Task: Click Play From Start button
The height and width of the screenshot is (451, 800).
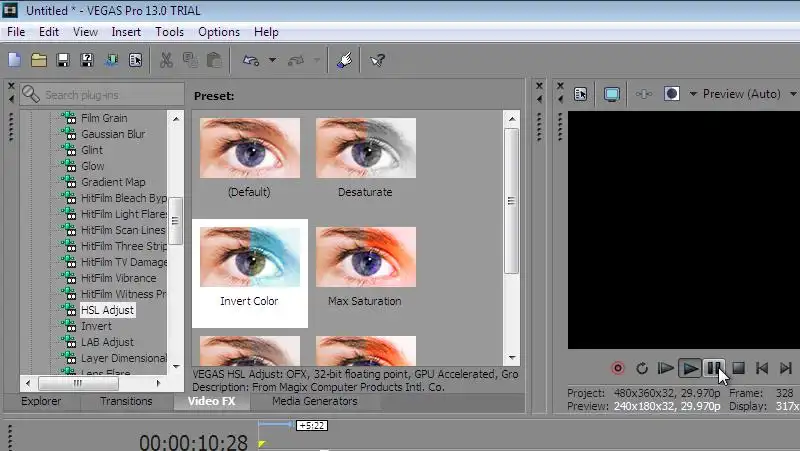Action: coord(665,368)
